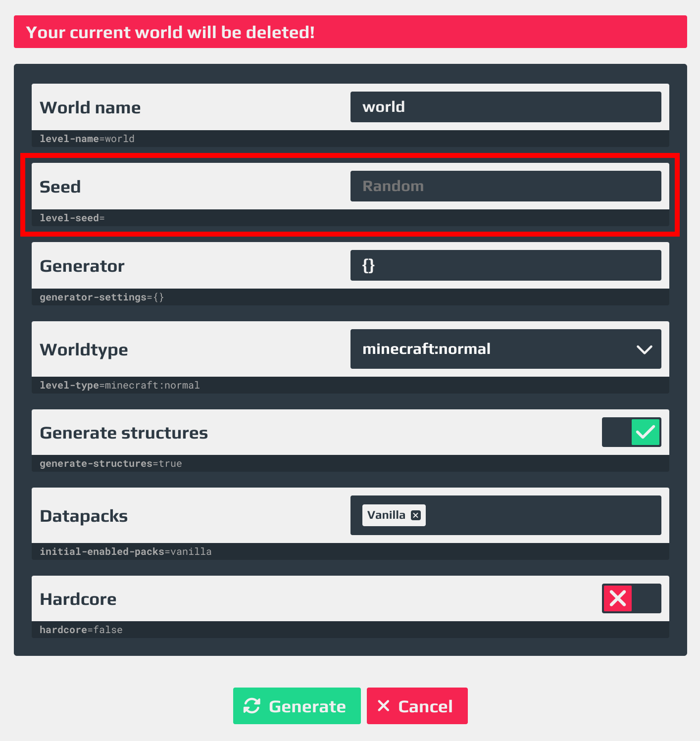Screen dimensions: 700x741
Task: Click the Seed input showing Random
Action: coord(505,186)
